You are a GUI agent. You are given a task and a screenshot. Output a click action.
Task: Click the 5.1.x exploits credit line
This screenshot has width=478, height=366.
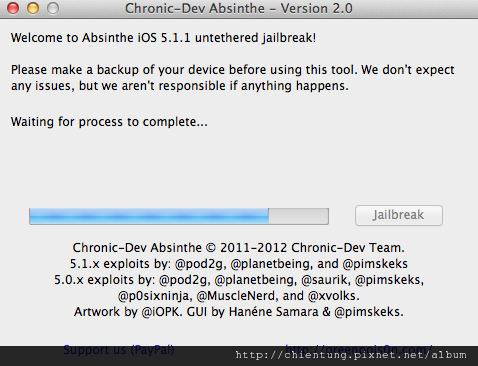coord(239,264)
